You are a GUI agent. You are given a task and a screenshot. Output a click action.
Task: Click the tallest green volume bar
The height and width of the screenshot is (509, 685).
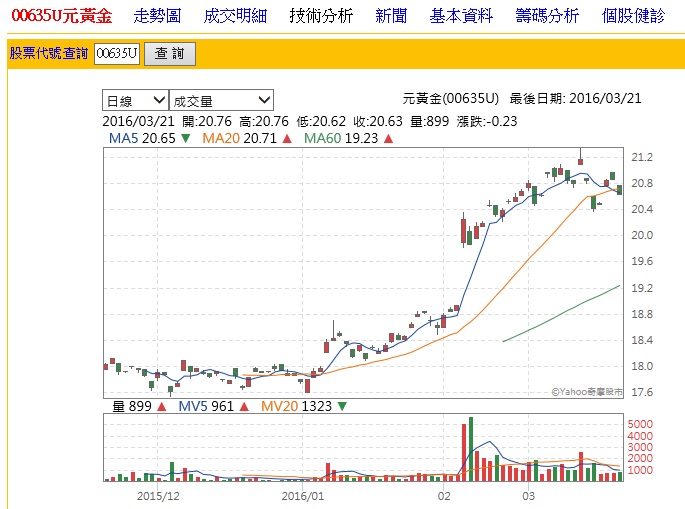(x=471, y=449)
